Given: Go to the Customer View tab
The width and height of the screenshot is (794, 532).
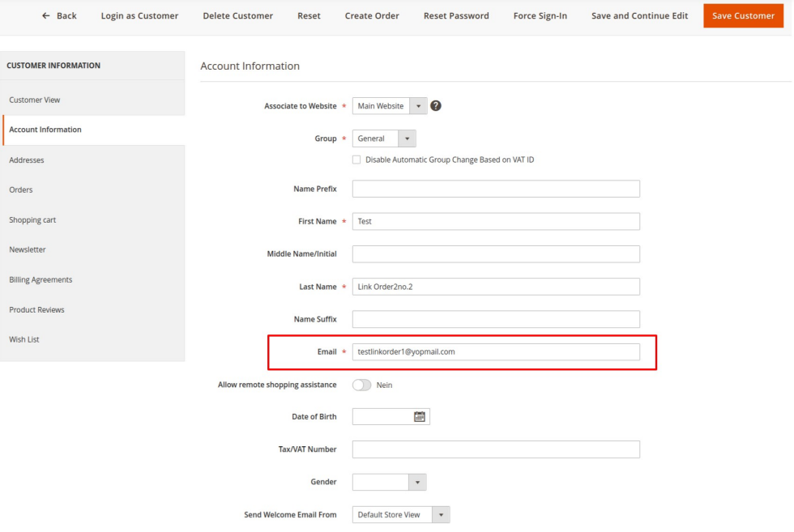Looking at the screenshot, I should tap(35, 100).
